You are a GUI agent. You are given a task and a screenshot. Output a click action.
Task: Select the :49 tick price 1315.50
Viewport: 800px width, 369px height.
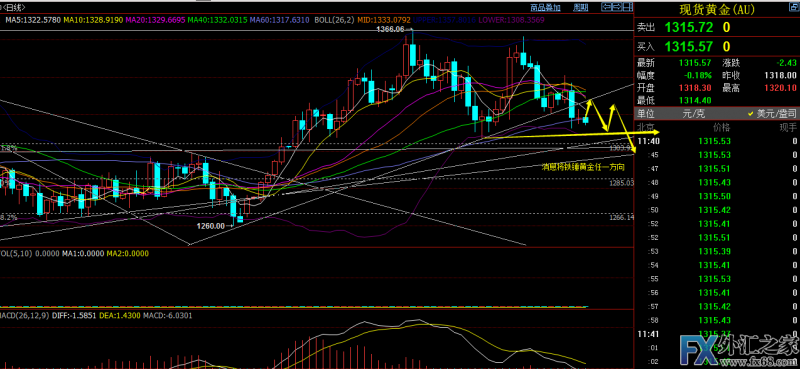[x=714, y=196]
